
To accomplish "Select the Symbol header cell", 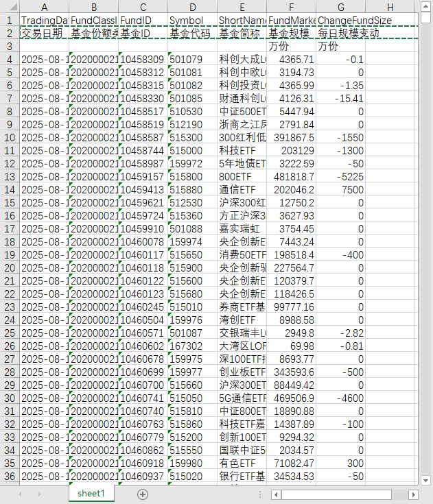I will click(193, 21).
